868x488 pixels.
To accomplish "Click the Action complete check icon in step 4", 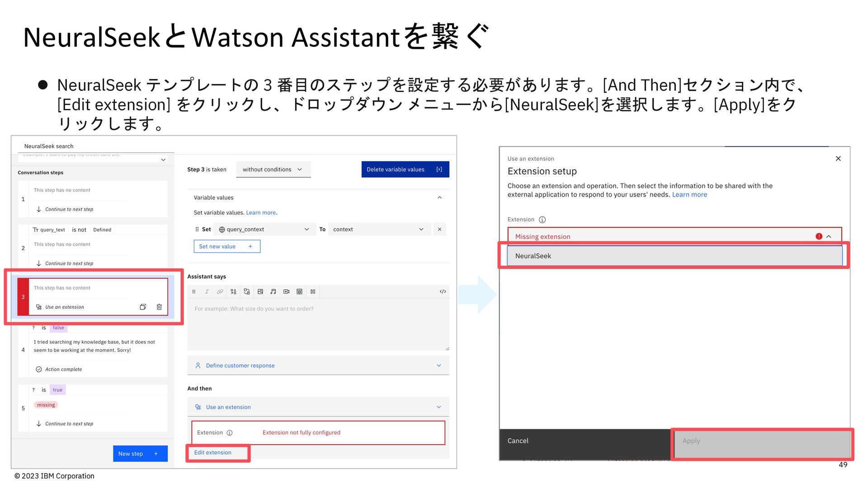I will pyautogui.click(x=39, y=370).
